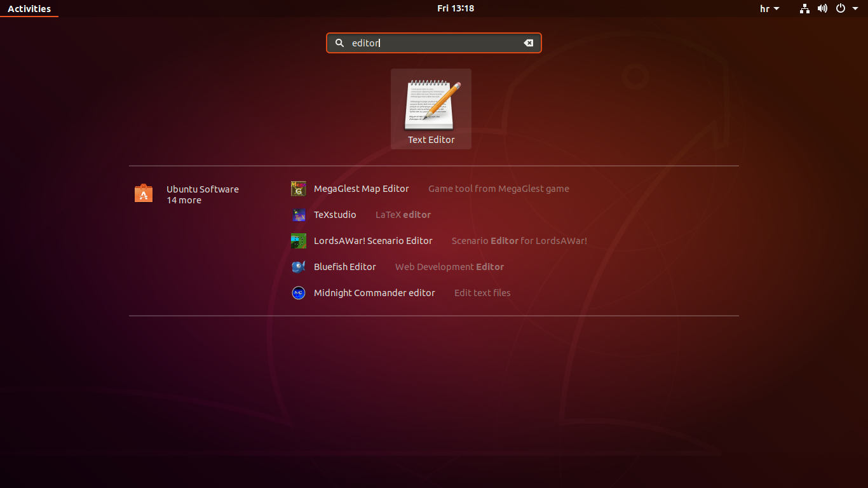Screen dimensions: 868x488
Task: Select MegaGlest Map Editor result name
Action: pyautogui.click(x=362, y=189)
